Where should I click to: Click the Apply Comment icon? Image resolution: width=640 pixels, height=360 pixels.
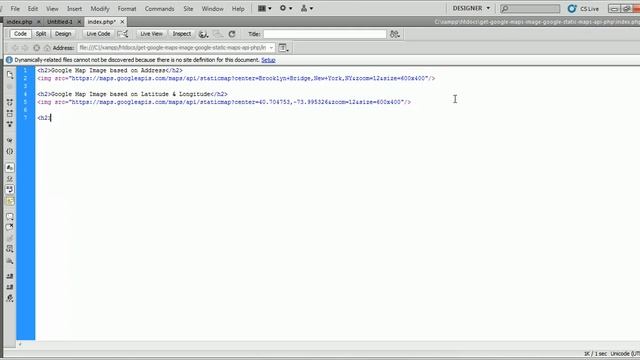[x=10, y=217]
